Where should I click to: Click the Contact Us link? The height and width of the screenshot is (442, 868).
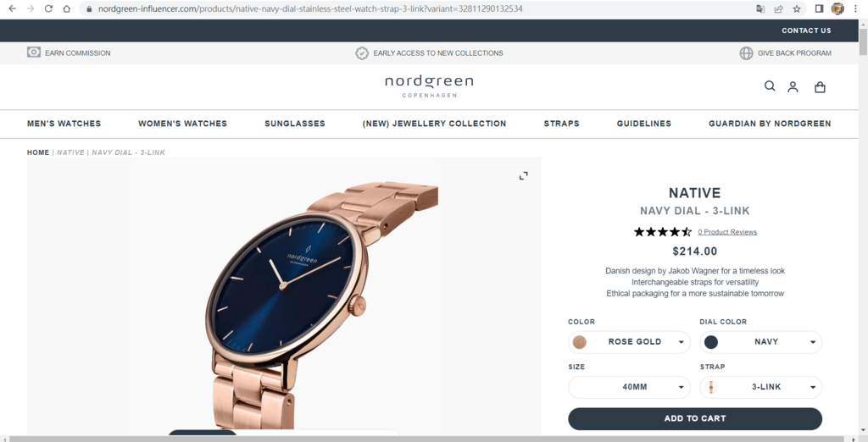pyautogui.click(x=806, y=30)
